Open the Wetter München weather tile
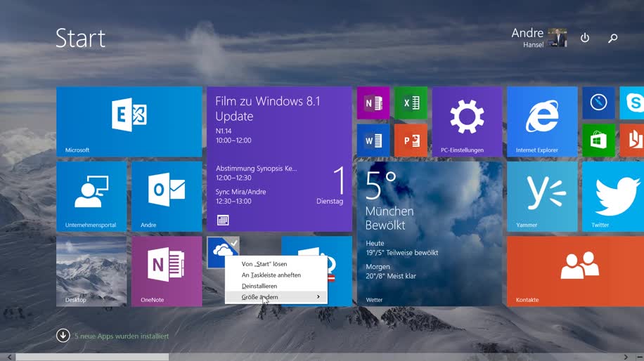 click(x=430, y=234)
